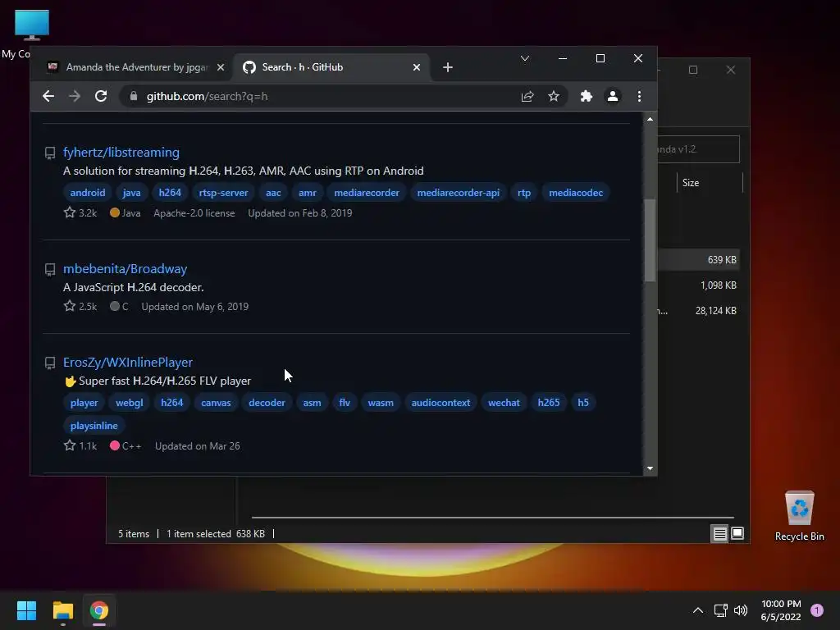Viewport: 840px width, 630px height.
Task: Open a new tab with the plus button
Action: click(448, 67)
